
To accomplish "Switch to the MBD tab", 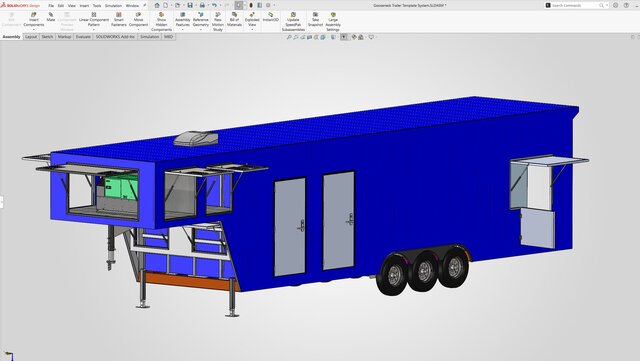I will [x=169, y=37].
